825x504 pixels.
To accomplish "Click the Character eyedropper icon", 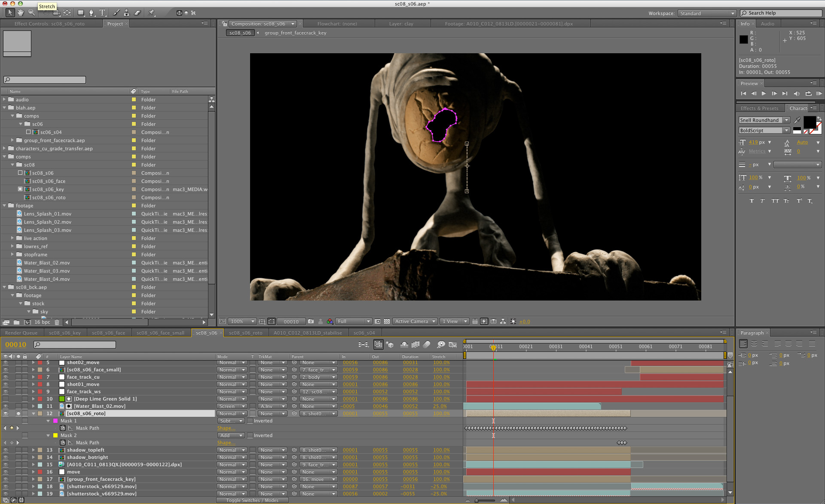I will point(797,120).
